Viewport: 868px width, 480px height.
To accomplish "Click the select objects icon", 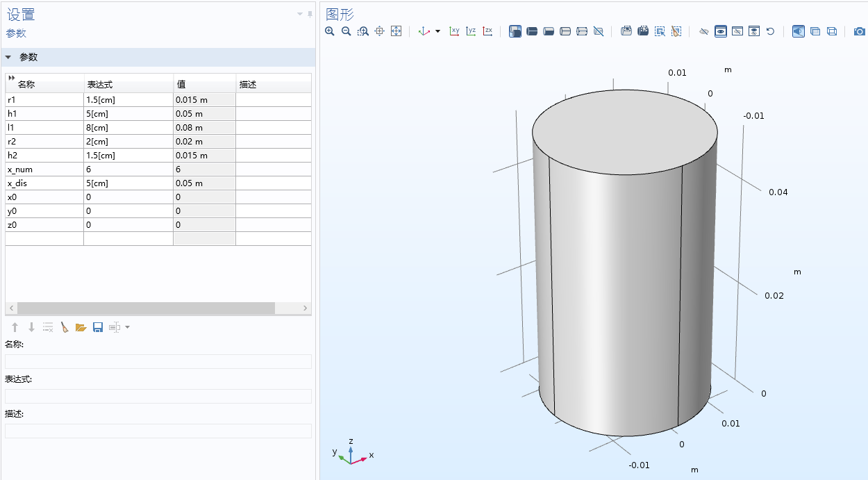I will tap(582, 31).
